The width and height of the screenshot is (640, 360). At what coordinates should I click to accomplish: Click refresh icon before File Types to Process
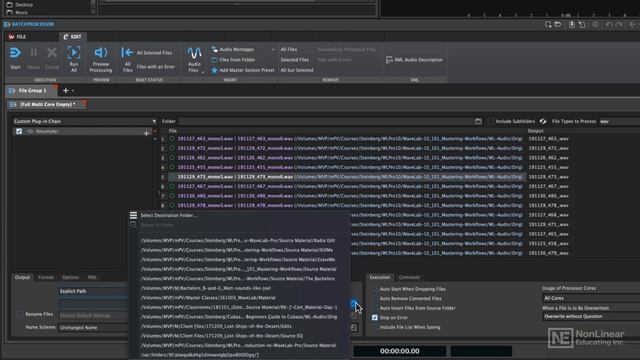pos(543,121)
